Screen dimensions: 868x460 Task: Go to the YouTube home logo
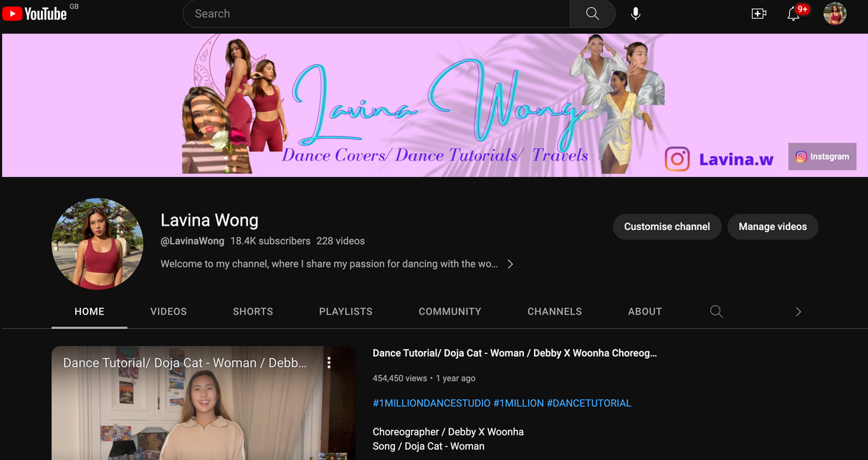(34, 14)
